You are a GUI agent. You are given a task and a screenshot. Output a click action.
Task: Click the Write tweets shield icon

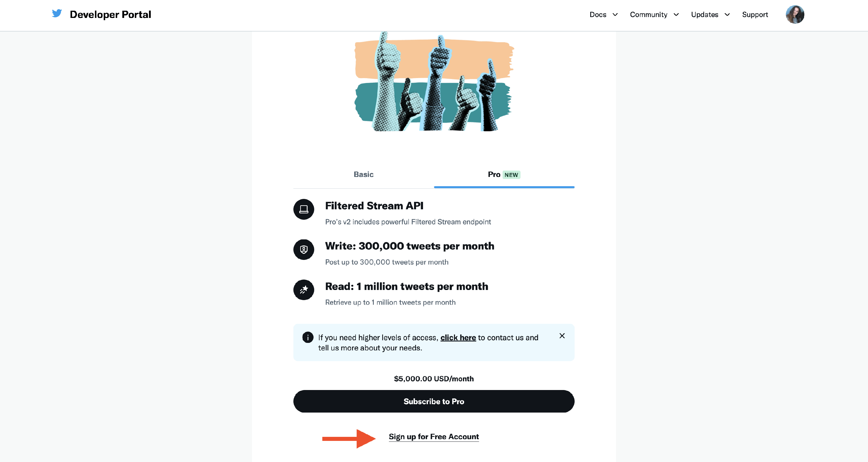(x=304, y=250)
